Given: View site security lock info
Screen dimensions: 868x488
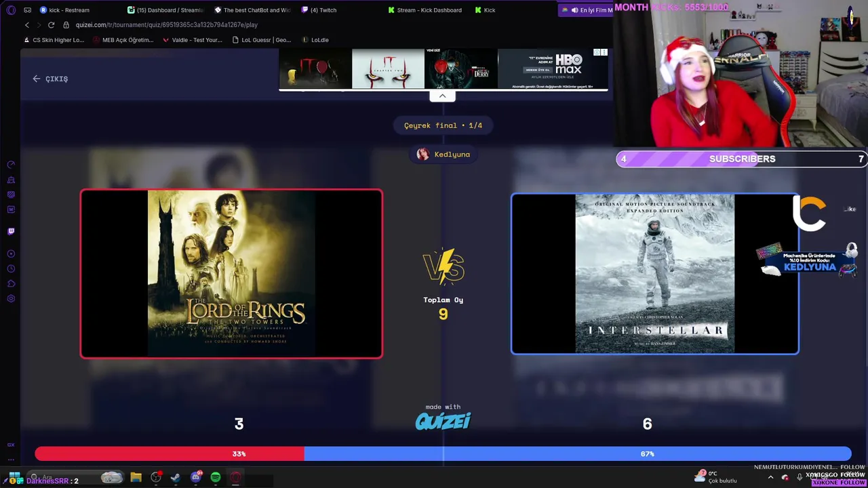Looking at the screenshot, I should coord(66,25).
